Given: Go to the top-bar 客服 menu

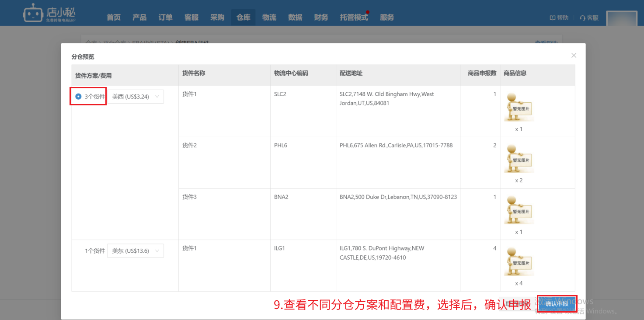Looking at the screenshot, I should coord(191,17).
